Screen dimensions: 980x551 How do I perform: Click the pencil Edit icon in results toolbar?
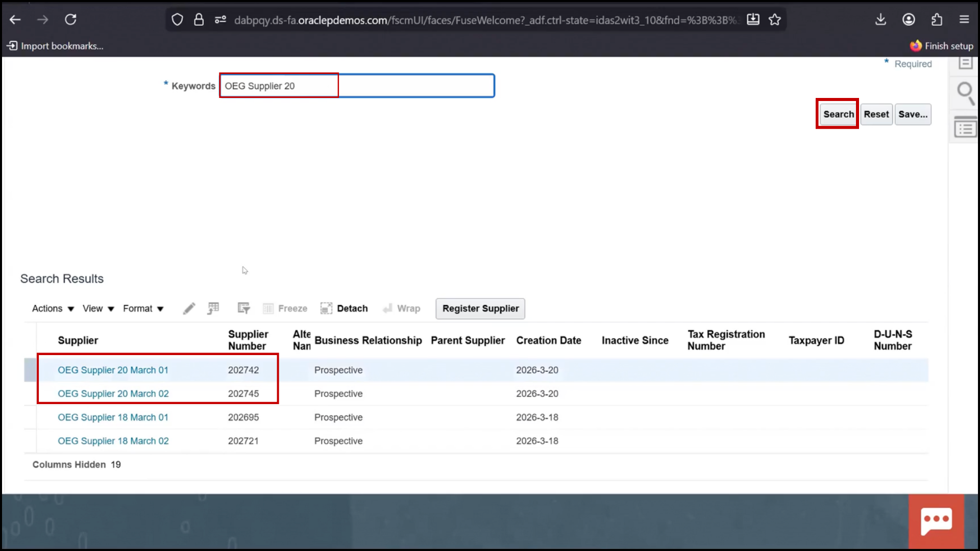[x=189, y=309]
